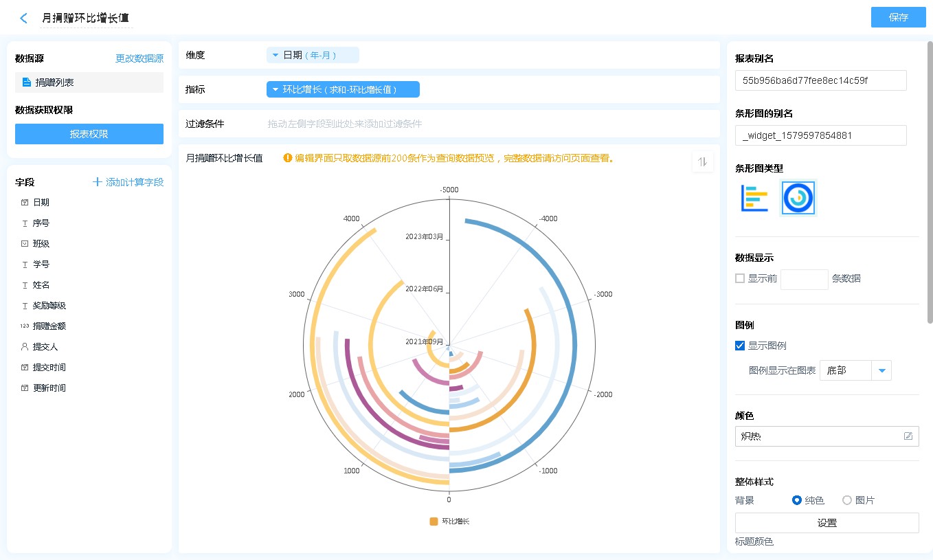
Task: Select the 捐赠金额 field
Action: [49, 326]
